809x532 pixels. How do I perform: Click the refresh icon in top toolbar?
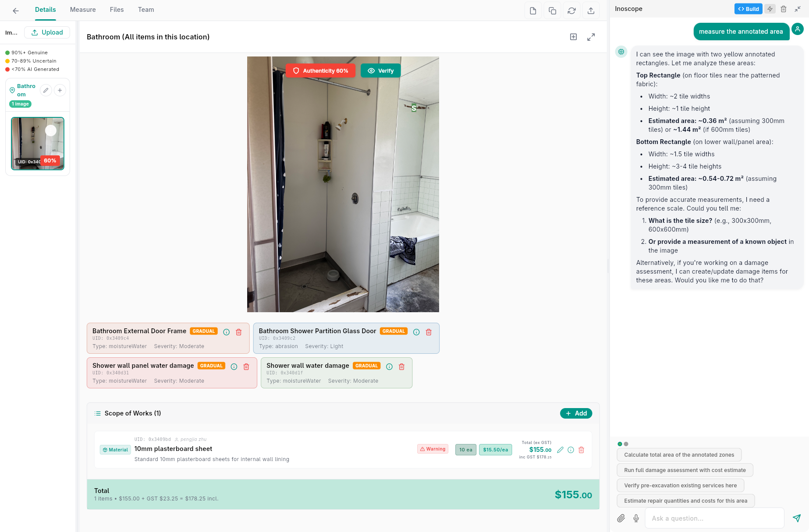tap(571, 11)
